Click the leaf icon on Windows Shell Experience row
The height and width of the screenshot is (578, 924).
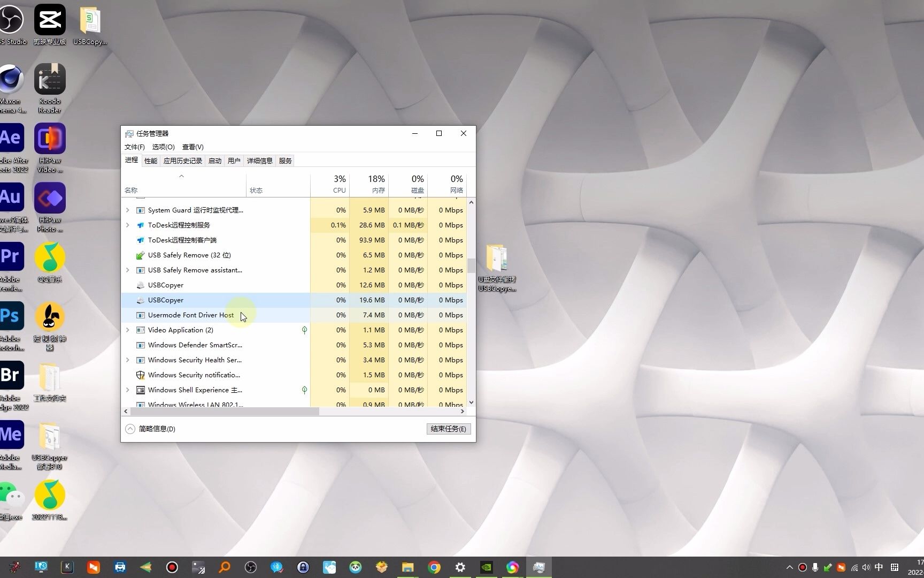pos(304,390)
